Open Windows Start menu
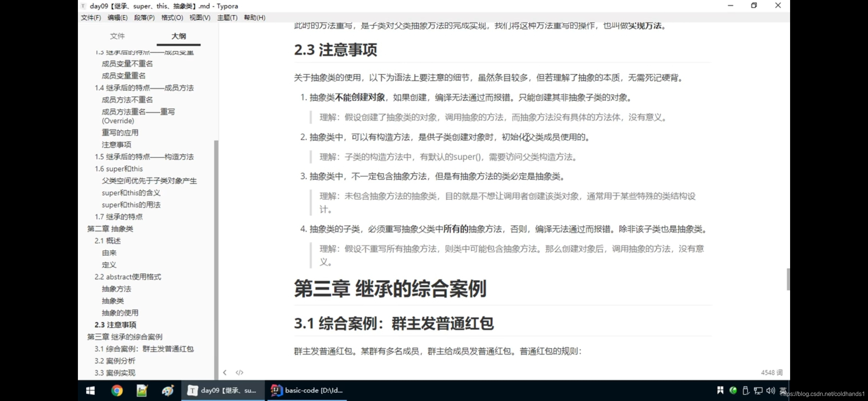The width and height of the screenshot is (868, 401). 90,391
